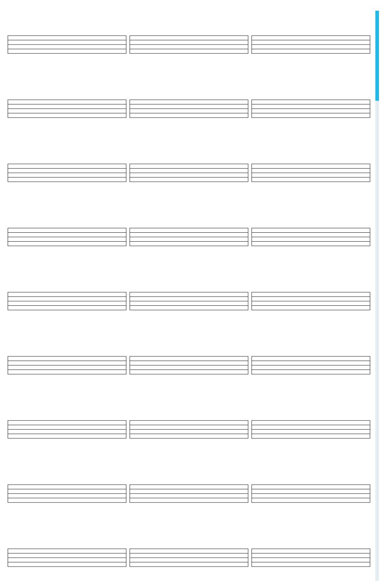Select the right table in the third row of tables
Screen dimensions: 385x588
point(311,173)
